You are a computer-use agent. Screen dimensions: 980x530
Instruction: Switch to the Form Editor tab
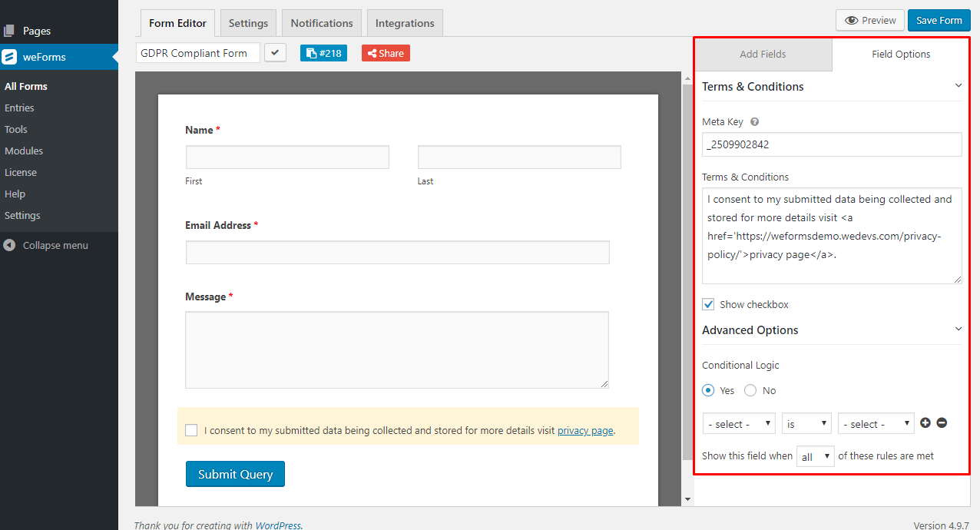(177, 23)
